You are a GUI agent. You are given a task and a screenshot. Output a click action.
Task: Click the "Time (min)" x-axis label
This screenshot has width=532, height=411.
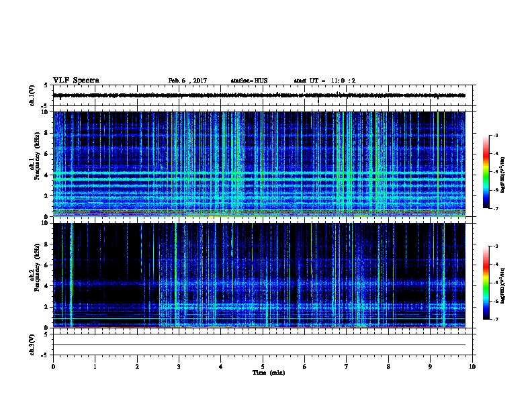tap(269, 373)
